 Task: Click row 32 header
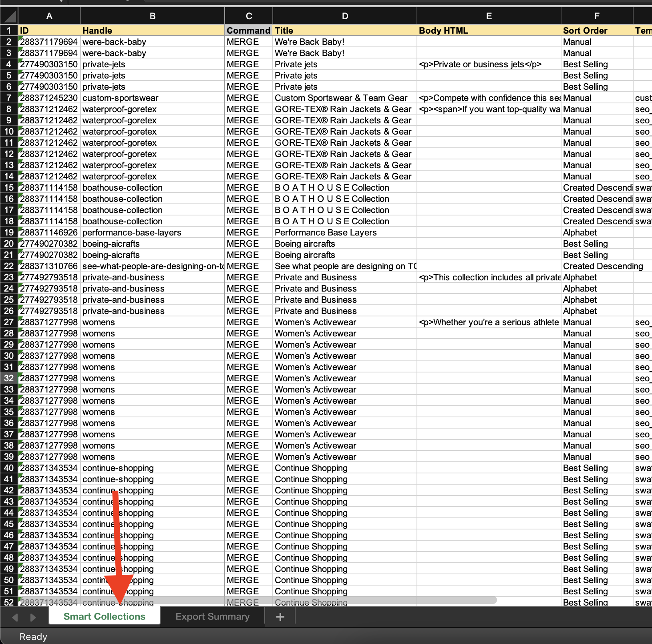click(x=9, y=378)
